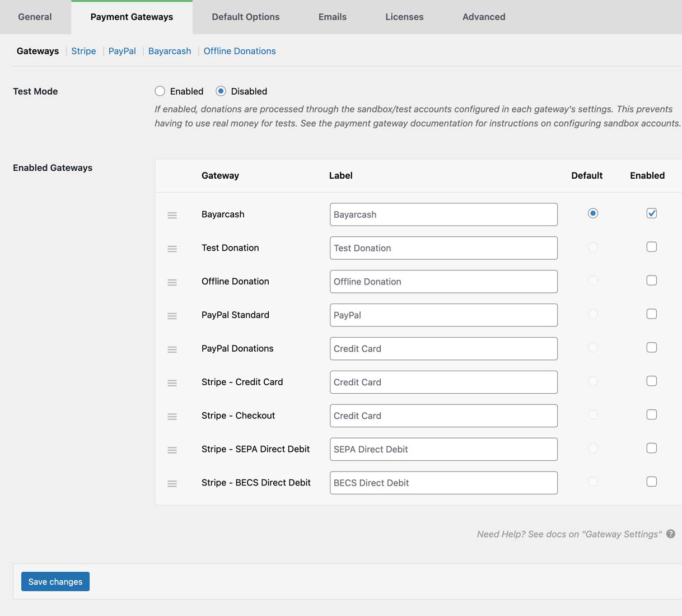Open the Licenses tab
682x616 pixels.
(404, 17)
